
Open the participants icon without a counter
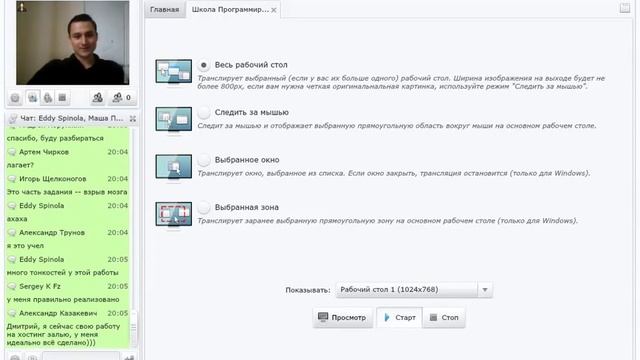(98, 98)
